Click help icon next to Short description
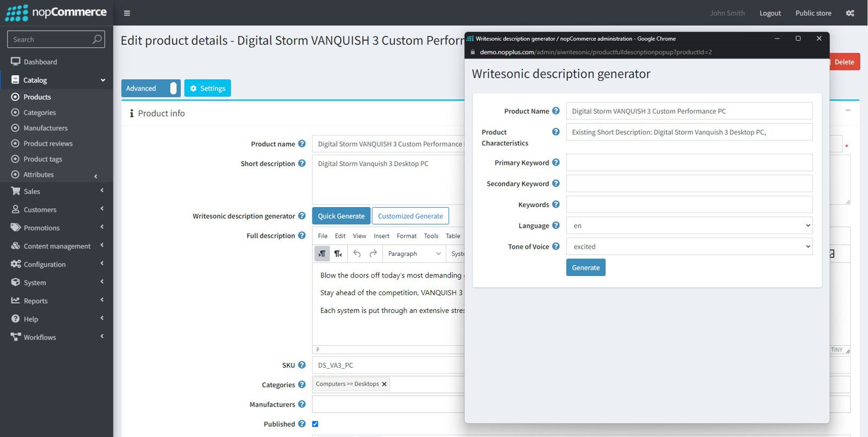Viewport: 868px width, 437px height. [302, 163]
